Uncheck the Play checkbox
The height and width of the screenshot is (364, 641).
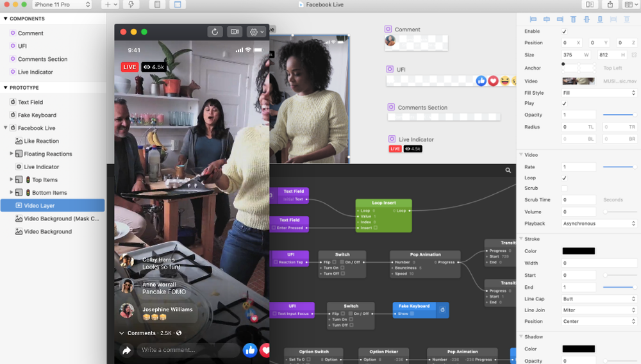564,103
